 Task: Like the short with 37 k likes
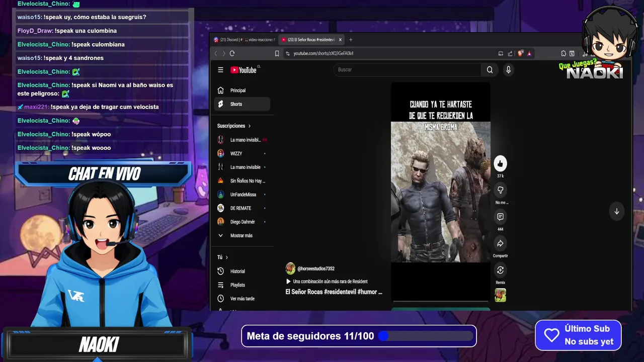coord(500,163)
